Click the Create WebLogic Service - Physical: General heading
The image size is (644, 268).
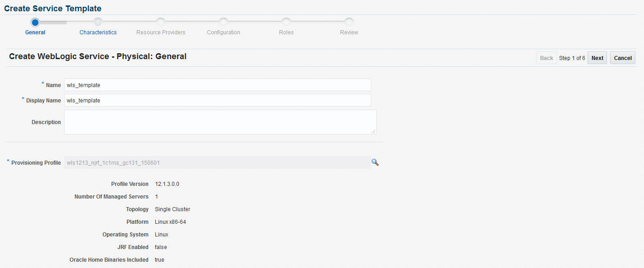pyautogui.click(x=98, y=56)
